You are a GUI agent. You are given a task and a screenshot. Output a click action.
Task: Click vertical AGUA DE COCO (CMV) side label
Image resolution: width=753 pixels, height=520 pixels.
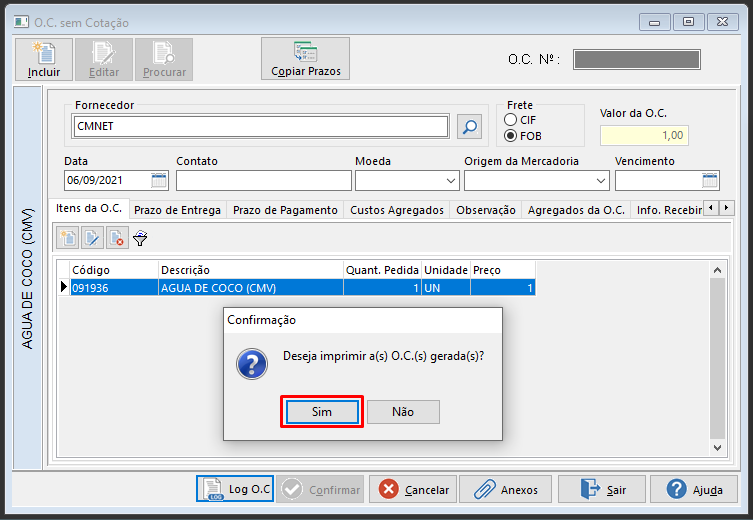(x=27, y=278)
